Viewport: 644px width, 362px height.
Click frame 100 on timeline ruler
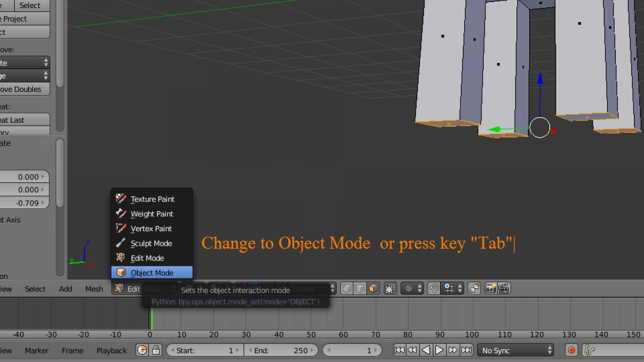click(x=472, y=334)
